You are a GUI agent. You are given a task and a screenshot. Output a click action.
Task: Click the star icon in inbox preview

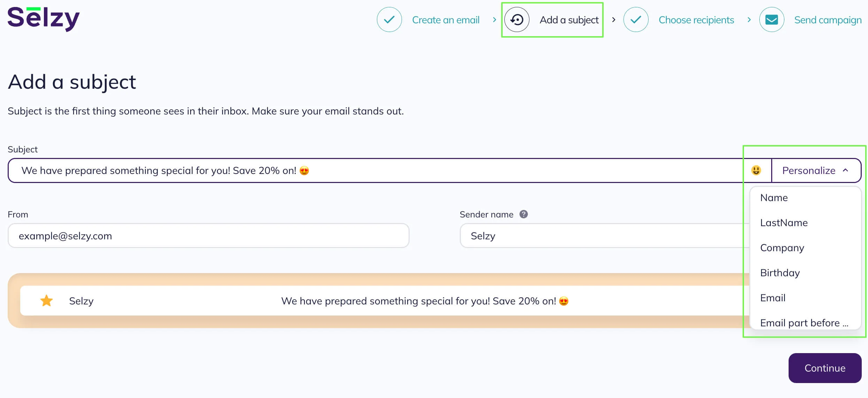(46, 301)
